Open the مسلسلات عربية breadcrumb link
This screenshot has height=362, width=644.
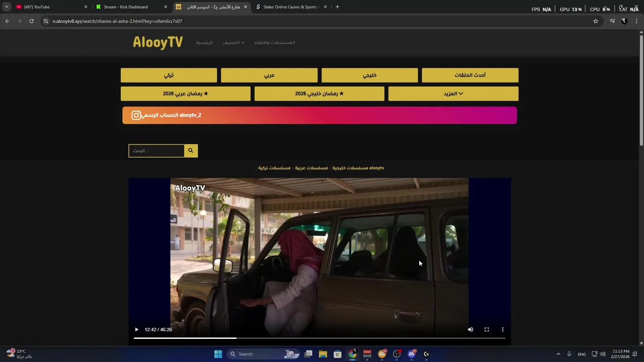(x=311, y=168)
